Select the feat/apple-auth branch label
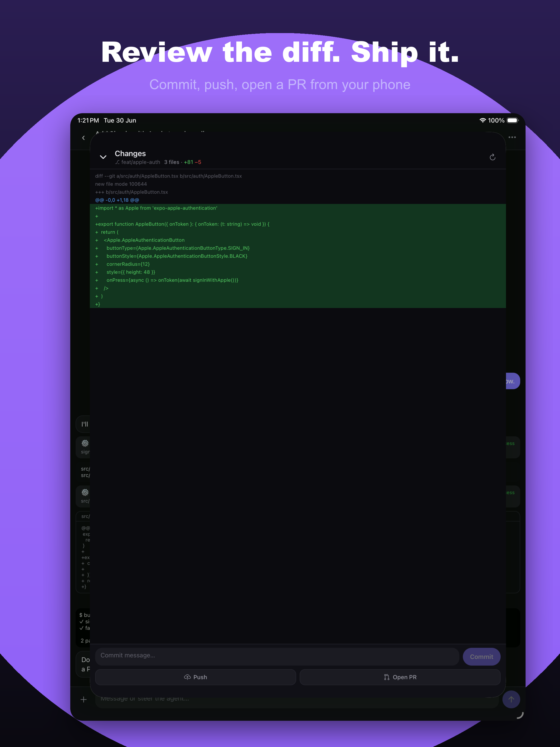Image resolution: width=560 pixels, height=747 pixels. pos(141,162)
